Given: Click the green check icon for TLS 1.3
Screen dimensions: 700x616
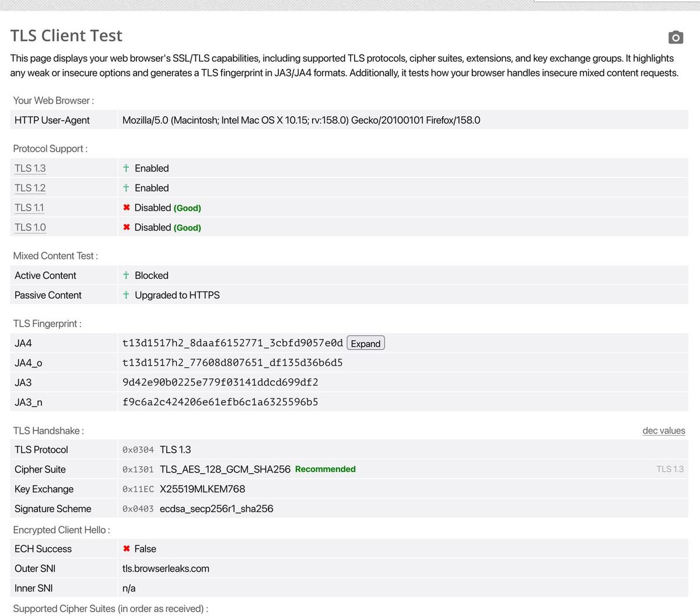Looking at the screenshot, I should (126, 168).
